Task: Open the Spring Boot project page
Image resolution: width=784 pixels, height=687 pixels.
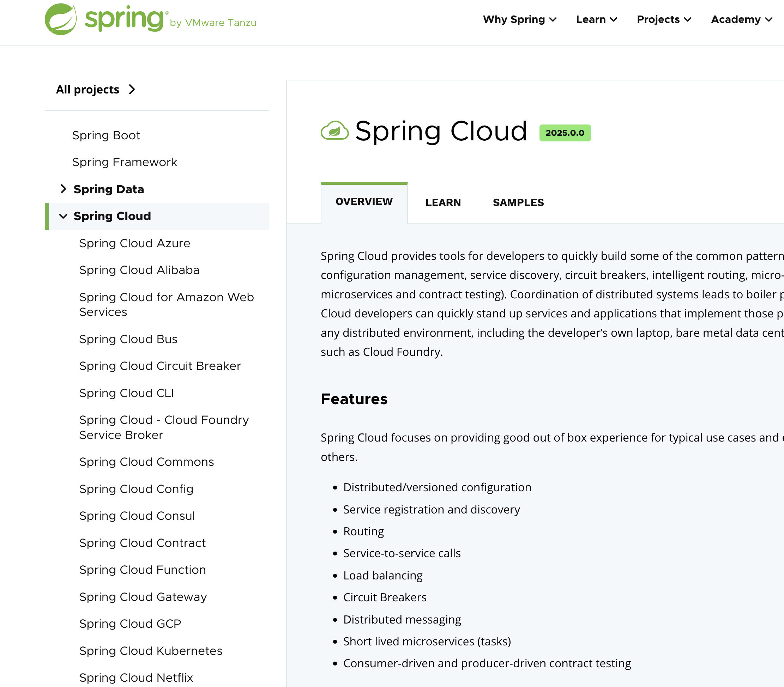Action: tap(106, 135)
